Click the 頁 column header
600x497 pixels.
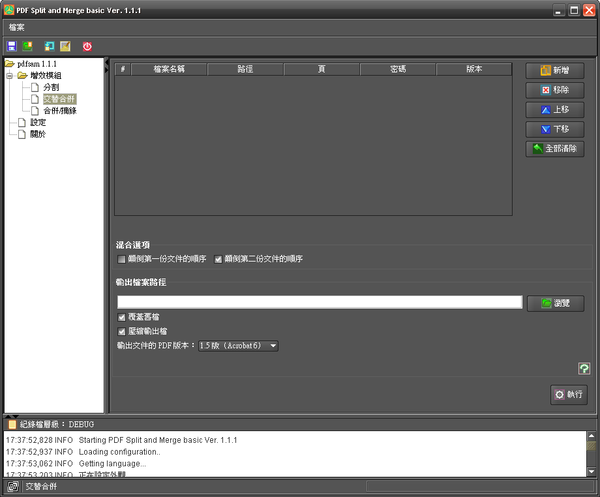pyautogui.click(x=321, y=69)
